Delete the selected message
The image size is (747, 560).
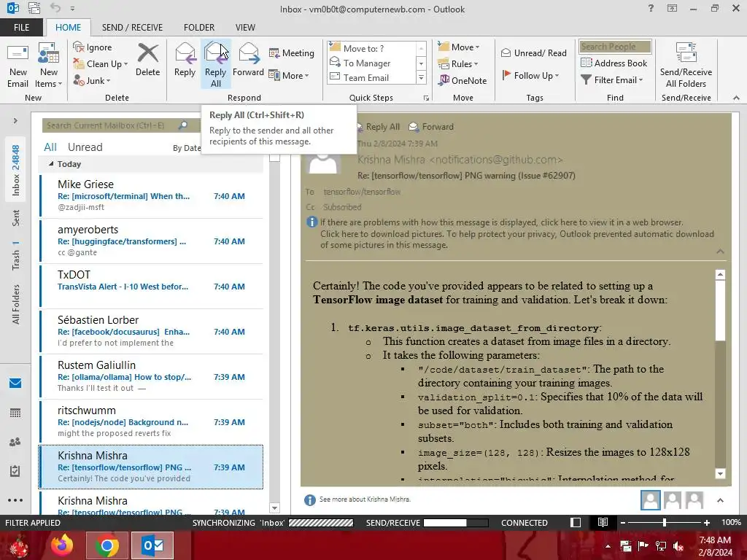147,60
